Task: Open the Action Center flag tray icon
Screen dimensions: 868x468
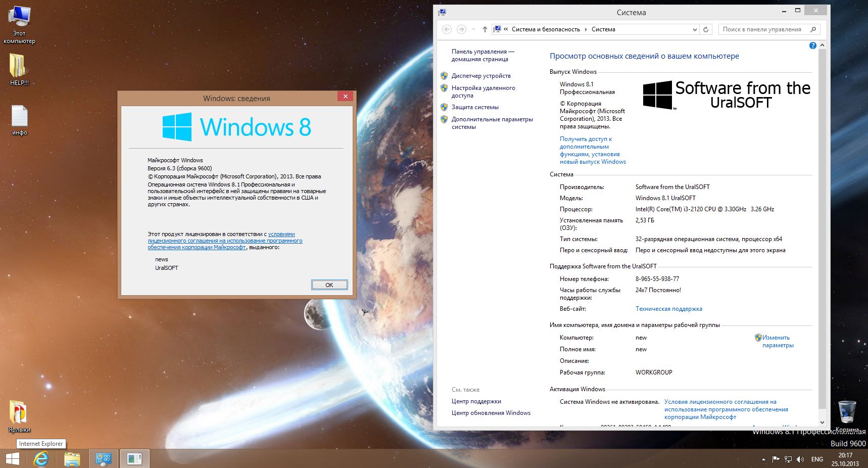Action: click(x=776, y=459)
